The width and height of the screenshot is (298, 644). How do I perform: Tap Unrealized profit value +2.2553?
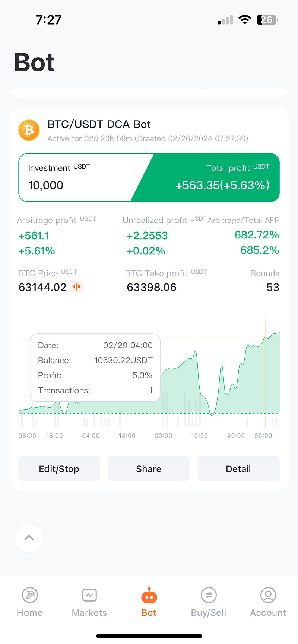147,236
